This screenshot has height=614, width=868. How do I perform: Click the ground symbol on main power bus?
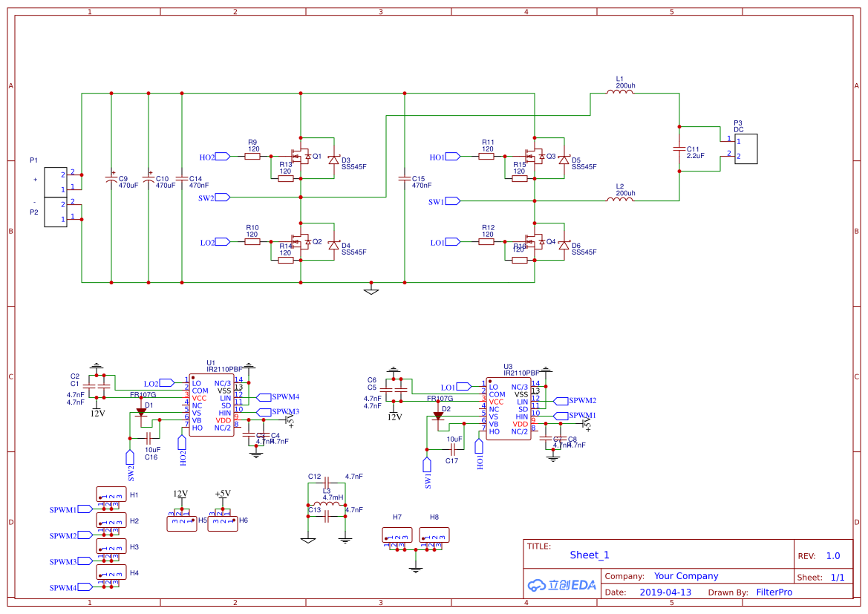tap(371, 290)
